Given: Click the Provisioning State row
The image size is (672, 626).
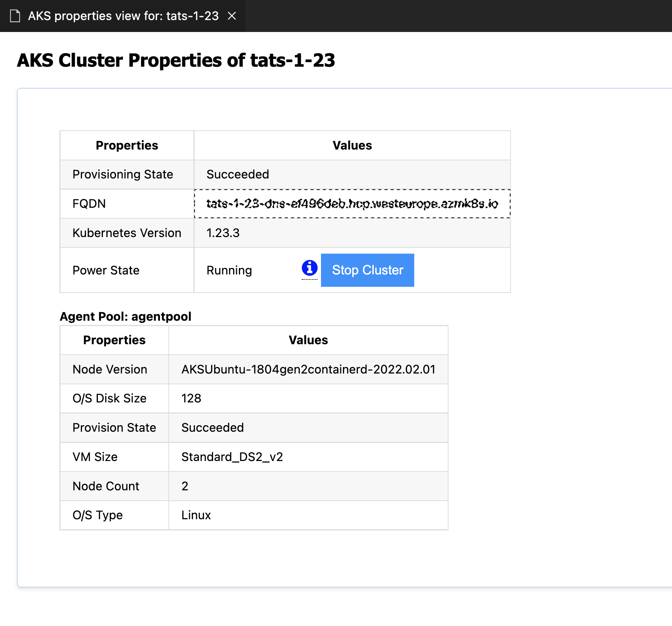Looking at the screenshot, I should tap(123, 174).
